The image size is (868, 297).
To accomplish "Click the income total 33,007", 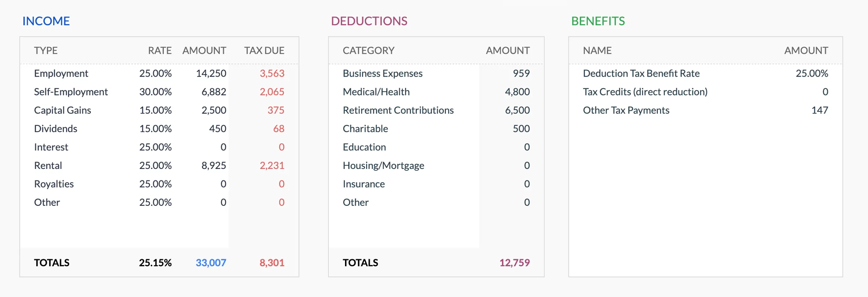I will tap(211, 263).
